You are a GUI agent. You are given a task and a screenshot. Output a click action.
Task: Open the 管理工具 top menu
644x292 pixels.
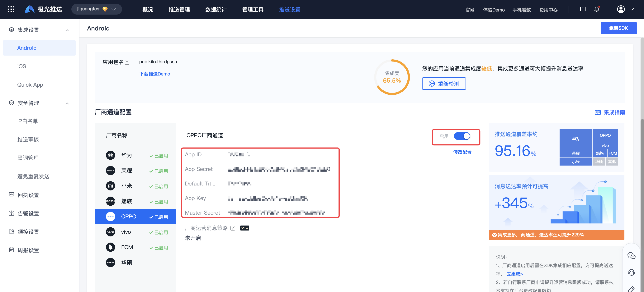[x=253, y=9]
